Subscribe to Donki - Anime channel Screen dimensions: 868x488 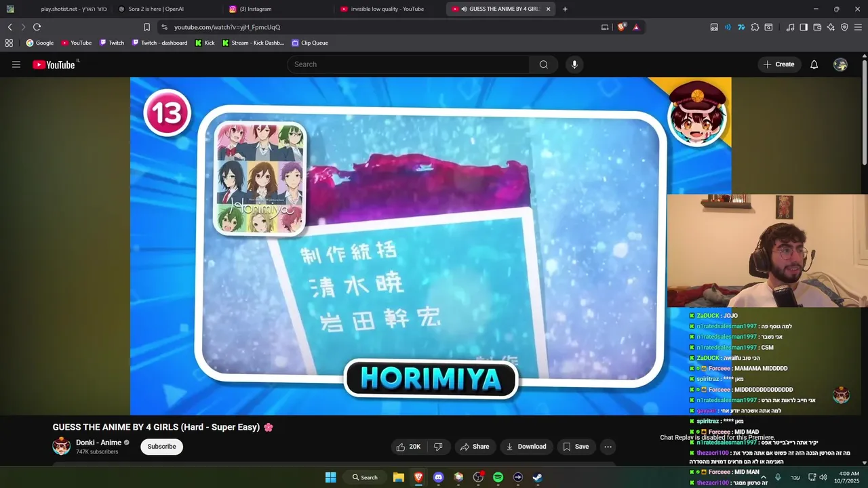[161, 447]
